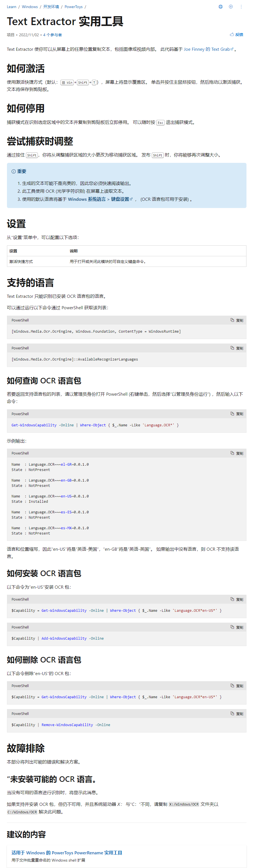Image resolution: width=254 pixels, height=868 pixels.
Task: Open the Joe Finney 的 Text Grab link
Action: tap(209, 49)
